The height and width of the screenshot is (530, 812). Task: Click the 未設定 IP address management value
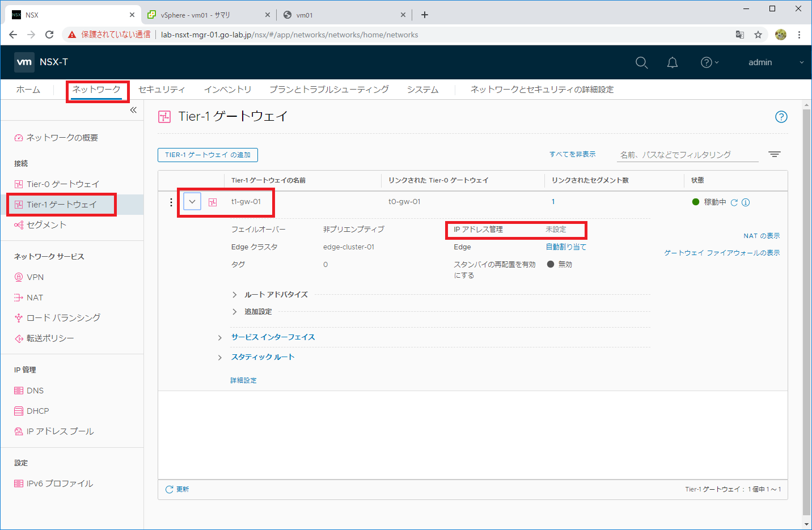[556, 230]
